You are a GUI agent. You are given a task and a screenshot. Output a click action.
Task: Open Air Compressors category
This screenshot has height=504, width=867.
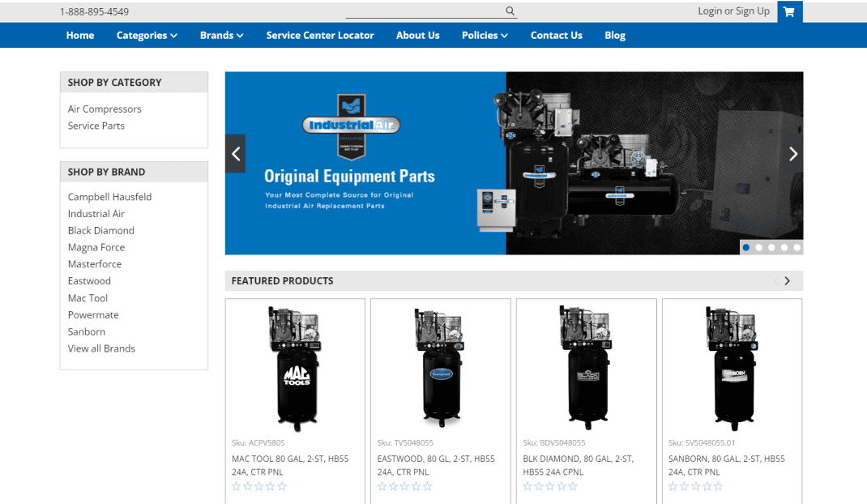coord(105,109)
